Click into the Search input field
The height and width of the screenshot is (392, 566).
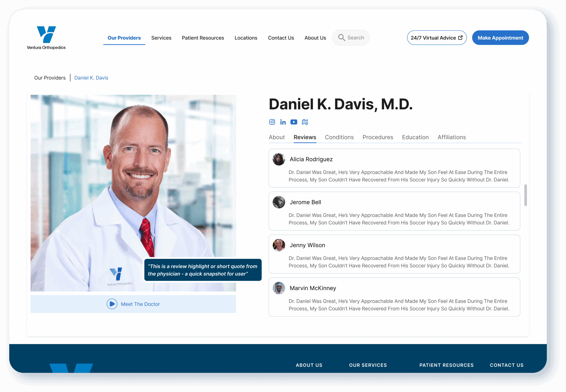[356, 38]
